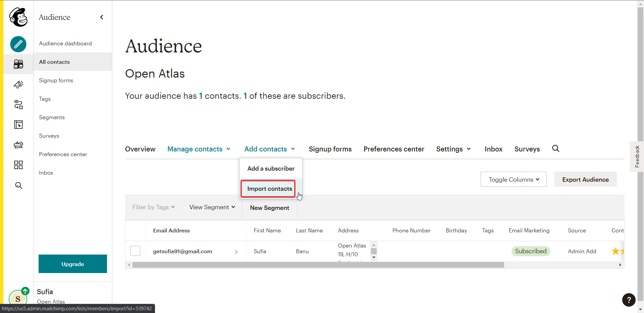Choose Add a subscriber menu item

(271, 169)
